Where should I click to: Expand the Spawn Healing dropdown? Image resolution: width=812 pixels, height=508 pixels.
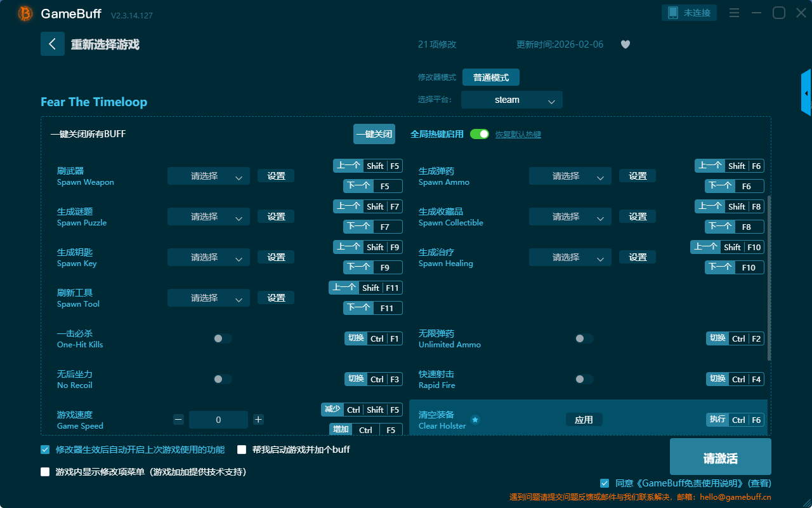(x=570, y=257)
